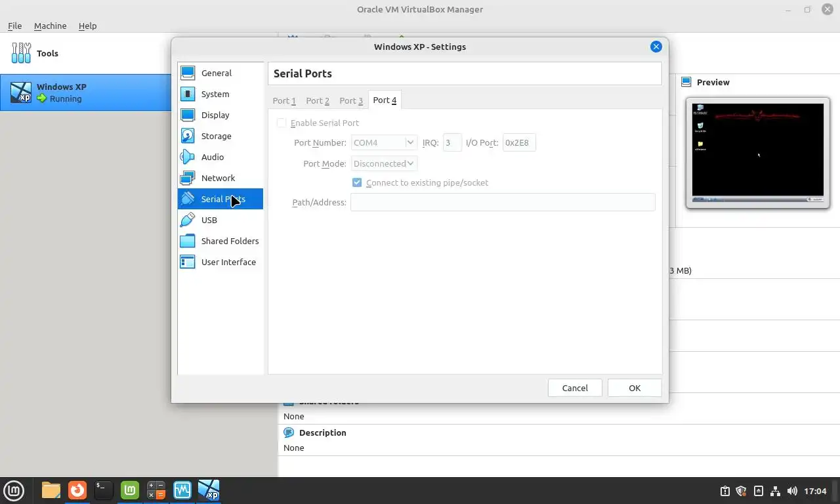Viewport: 840px width, 504px height.
Task: Click the Description section icon
Action: click(x=289, y=432)
